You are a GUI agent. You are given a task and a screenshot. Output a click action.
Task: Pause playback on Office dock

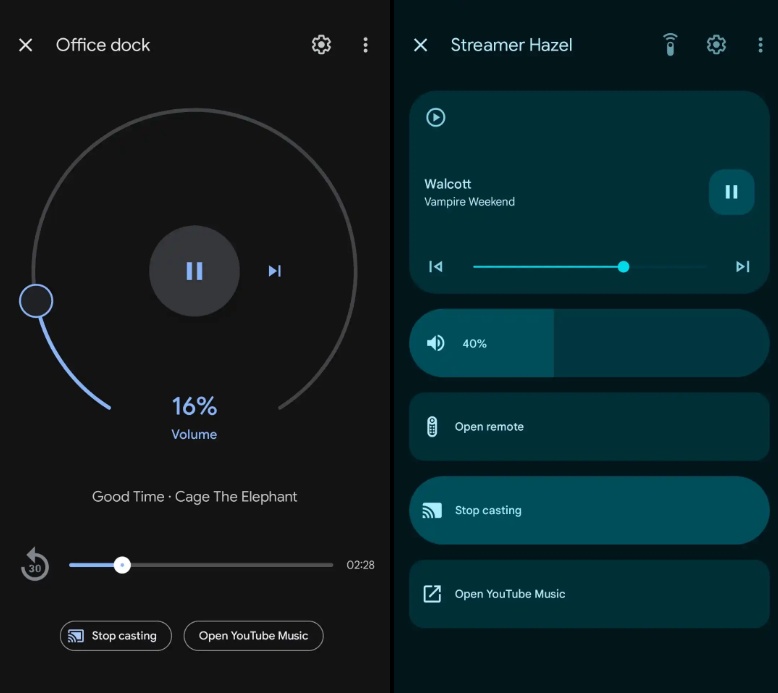(194, 271)
